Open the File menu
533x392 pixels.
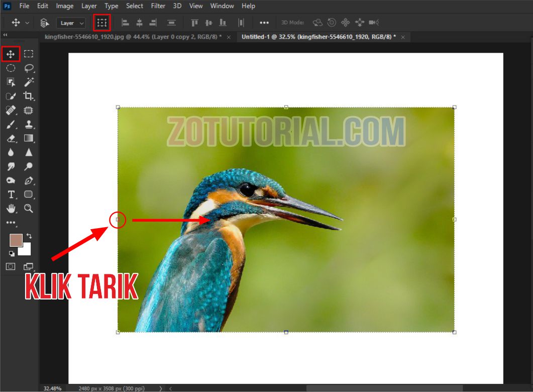pyautogui.click(x=24, y=6)
